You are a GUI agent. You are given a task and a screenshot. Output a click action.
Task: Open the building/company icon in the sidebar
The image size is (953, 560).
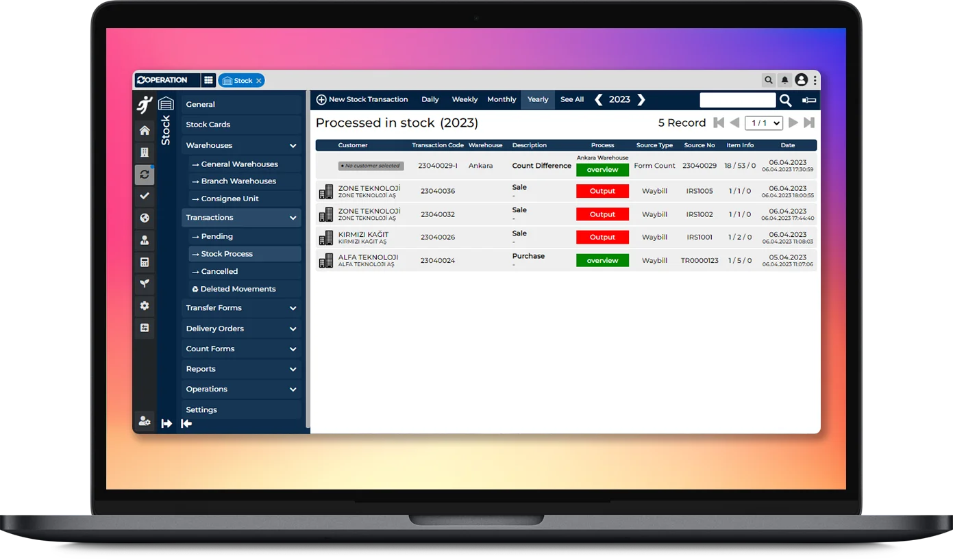[x=144, y=152]
